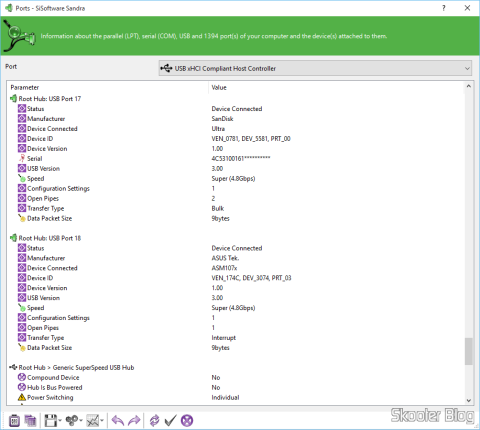Click the chart graph toolbar icon

tap(93, 421)
